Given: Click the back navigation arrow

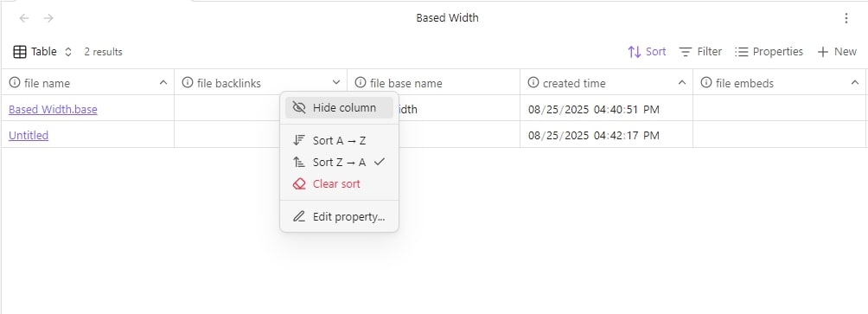Looking at the screenshot, I should point(24,18).
